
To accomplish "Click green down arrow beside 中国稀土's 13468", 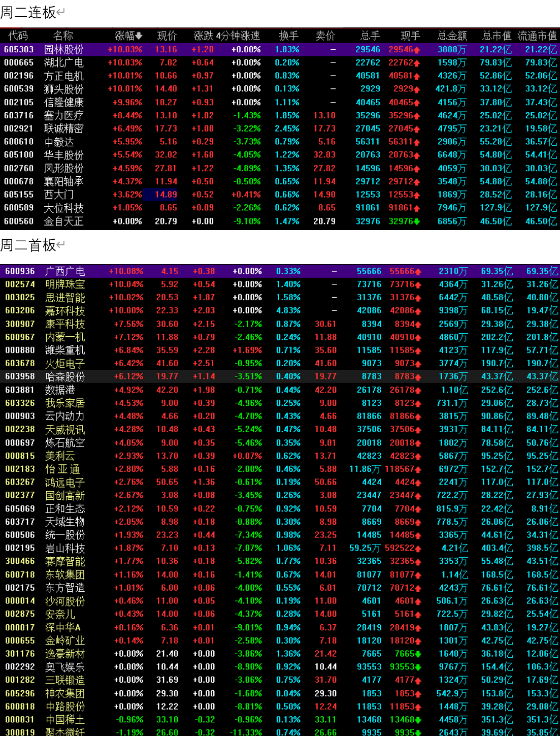I will click(x=418, y=720).
